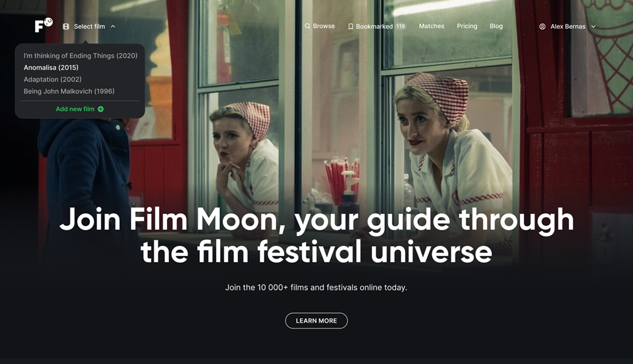Collapse the Select film dropdown via its chevron

tap(113, 27)
